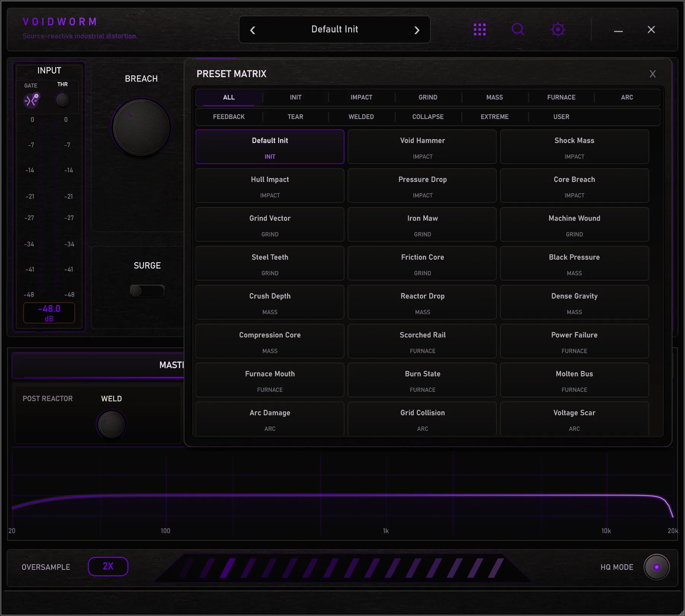Select the Crush Depth preset

pyautogui.click(x=270, y=302)
